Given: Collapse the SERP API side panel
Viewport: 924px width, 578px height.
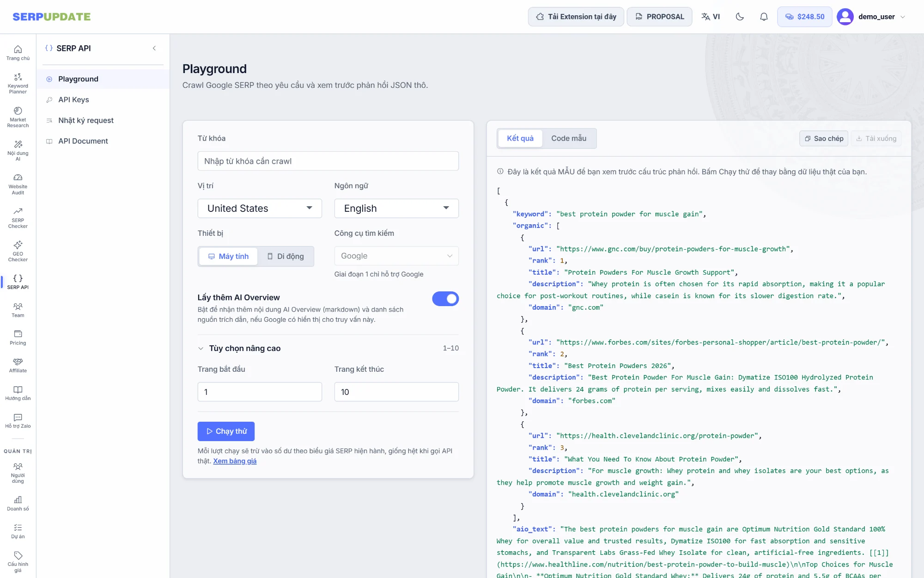Looking at the screenshot, I should 154,48.
